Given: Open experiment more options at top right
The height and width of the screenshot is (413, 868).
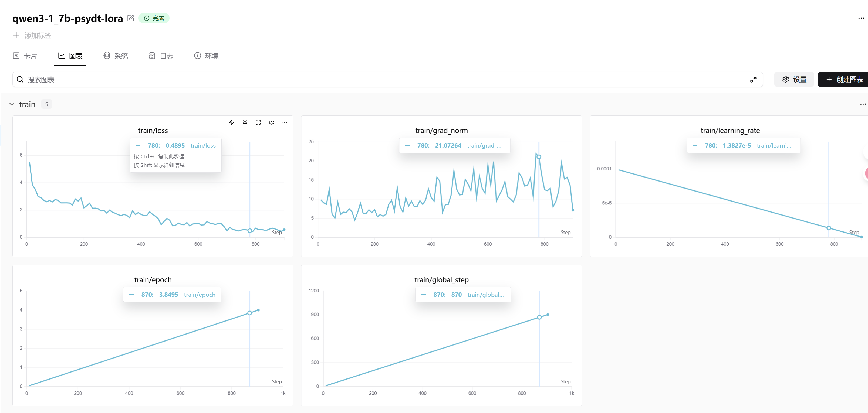Looking at the screenshot, I should [x=861, y=18].
